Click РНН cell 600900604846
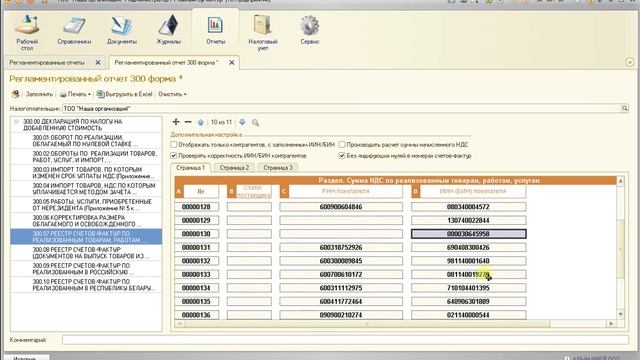 pyautogui.click(x=341, y=207)
